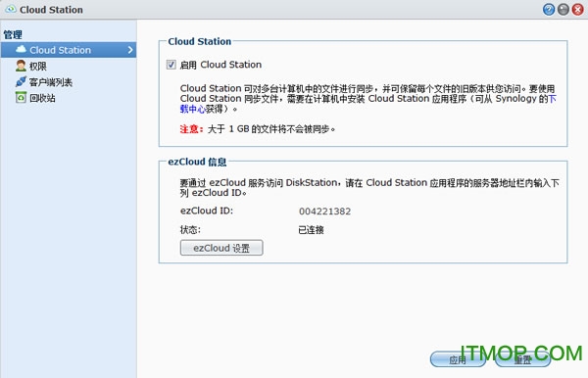Click the Cloud Station title bar icon
The height and width of the screenshot is (378, 588).
(11, 10)
